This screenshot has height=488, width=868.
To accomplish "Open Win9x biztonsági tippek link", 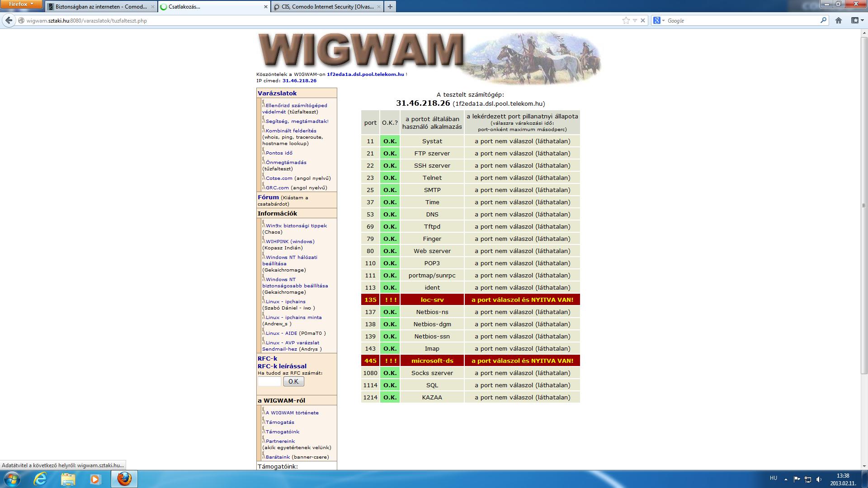I will pyautogui.click(x=296, y=225).
